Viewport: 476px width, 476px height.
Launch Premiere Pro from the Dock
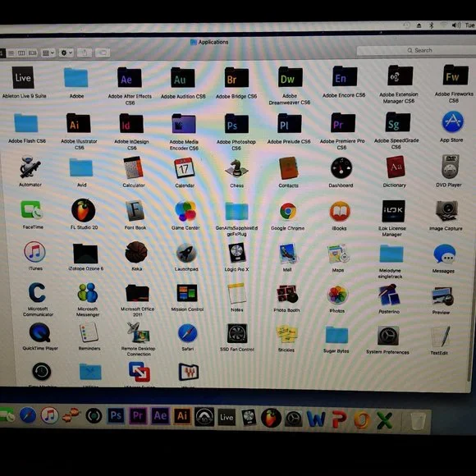click(138, 415)
